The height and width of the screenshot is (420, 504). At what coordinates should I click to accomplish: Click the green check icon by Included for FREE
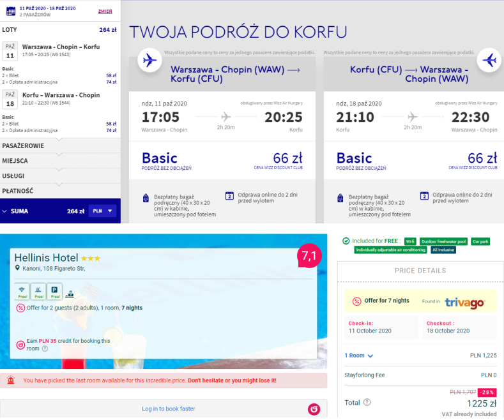tap(346, 241)
